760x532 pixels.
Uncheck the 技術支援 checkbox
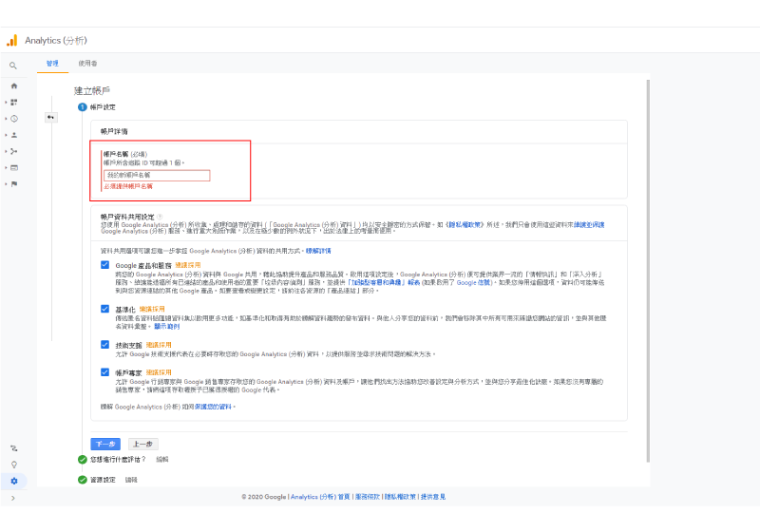coord(104,345)
